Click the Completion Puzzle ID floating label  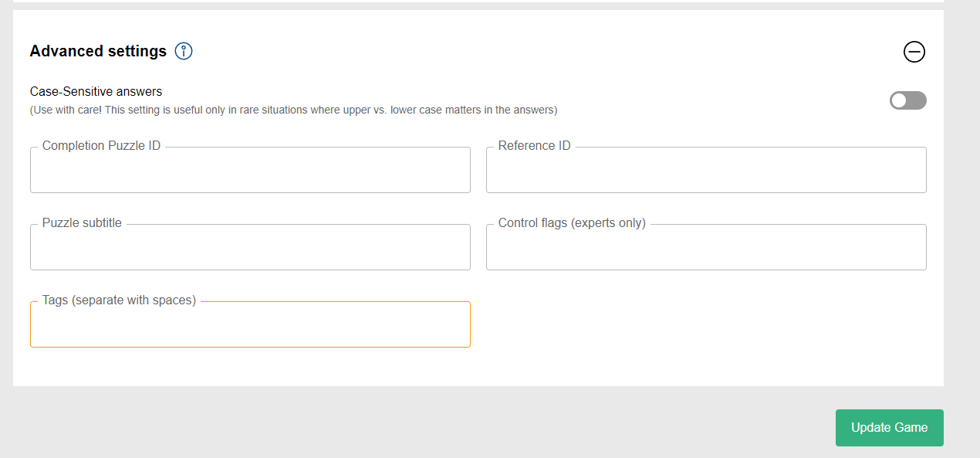(x=101, y=145)
